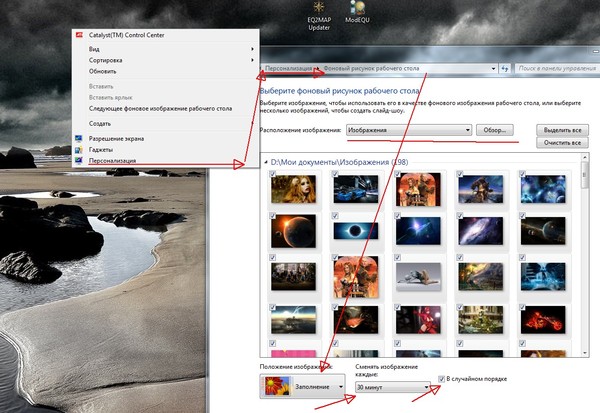Screen dimensions: 600x413
Task: Open Catalyst(TM) Control Center from context menu
Action: [127, 35]
